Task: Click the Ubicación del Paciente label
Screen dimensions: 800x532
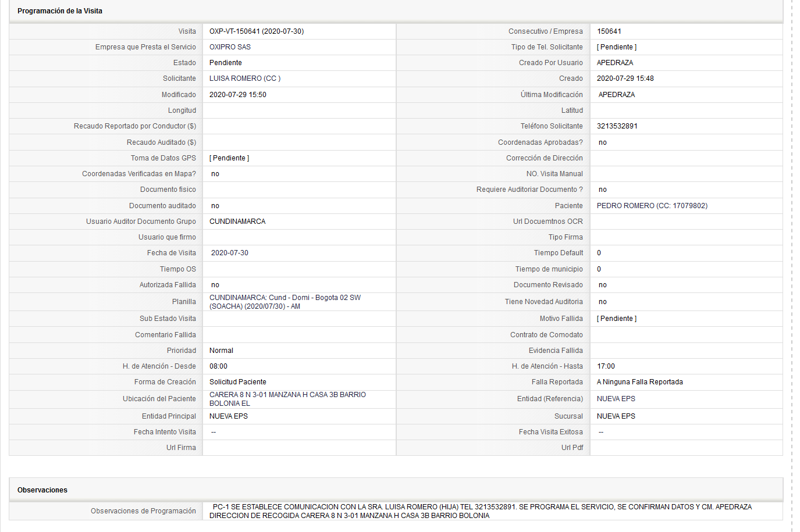Action: point(159,399)
